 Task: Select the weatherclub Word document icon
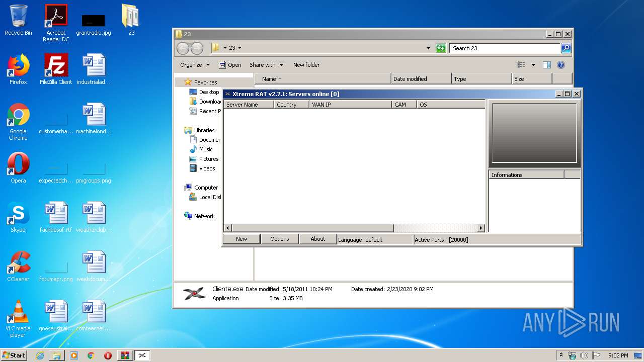[94, 217]
